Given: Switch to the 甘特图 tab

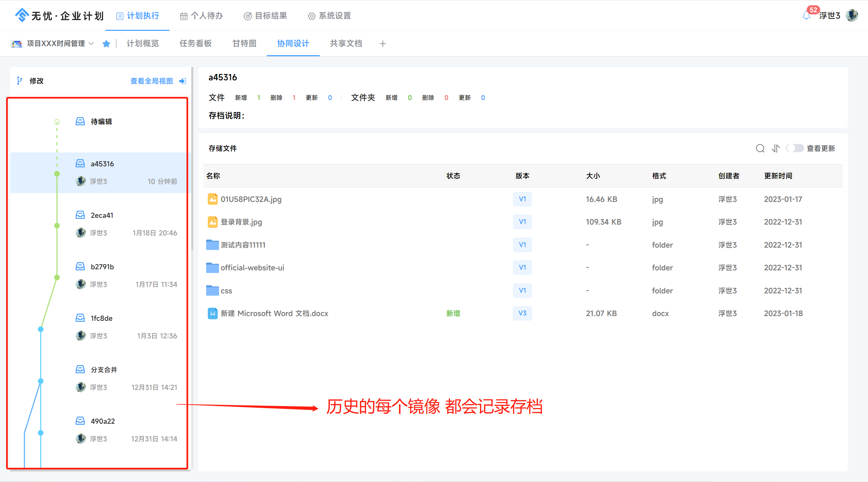Looking at the screenshot, I should pos(244,44).
